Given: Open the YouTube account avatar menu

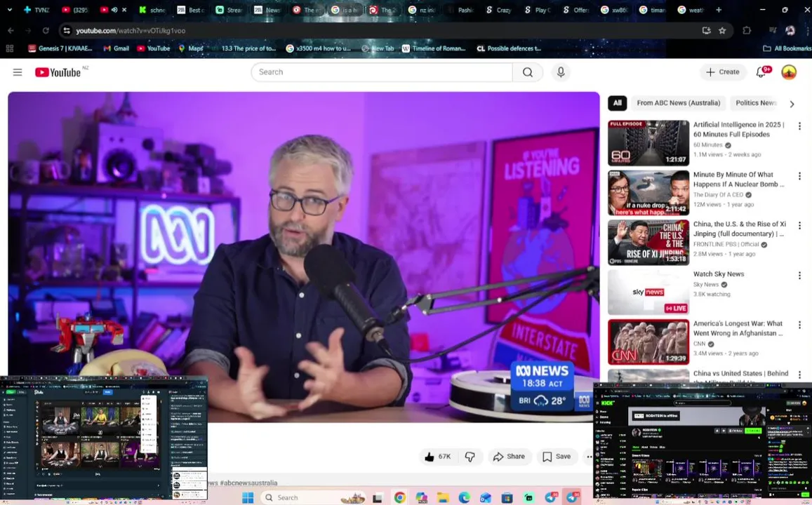Looking at the screenshot, I should [789, 72].
